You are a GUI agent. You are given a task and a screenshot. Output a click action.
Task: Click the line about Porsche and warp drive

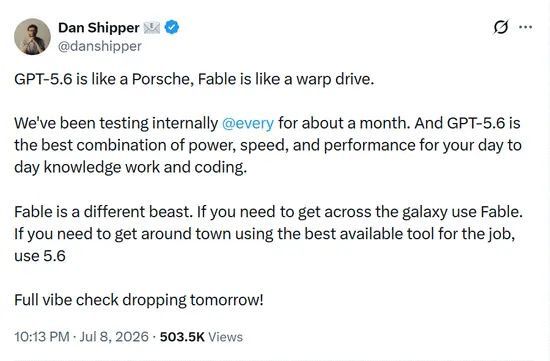(x=194, y=79)
